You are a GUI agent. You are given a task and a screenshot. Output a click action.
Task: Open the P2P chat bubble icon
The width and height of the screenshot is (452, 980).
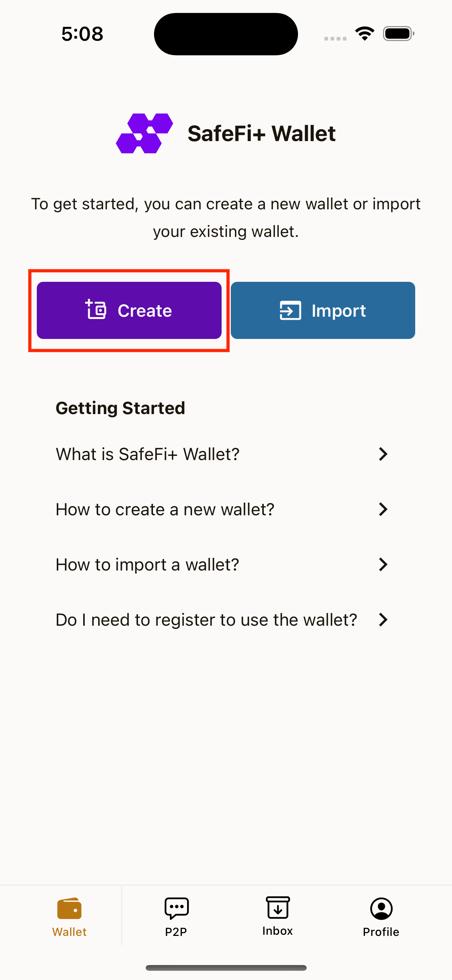[x=176, y=908]
